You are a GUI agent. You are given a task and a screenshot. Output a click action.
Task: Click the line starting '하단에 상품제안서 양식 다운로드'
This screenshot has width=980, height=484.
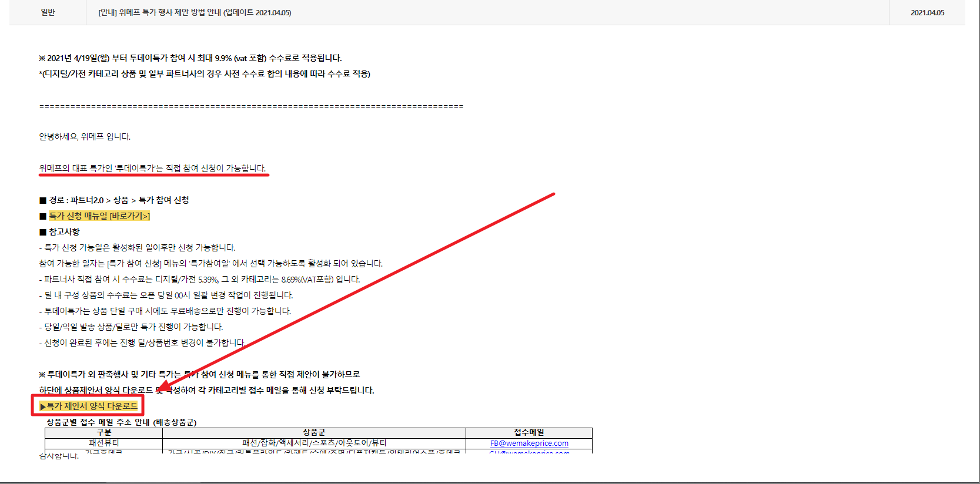coord(206,391)
